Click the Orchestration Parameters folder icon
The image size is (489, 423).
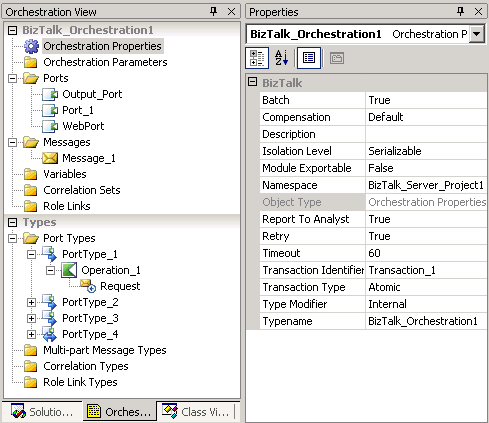[31, 62]
